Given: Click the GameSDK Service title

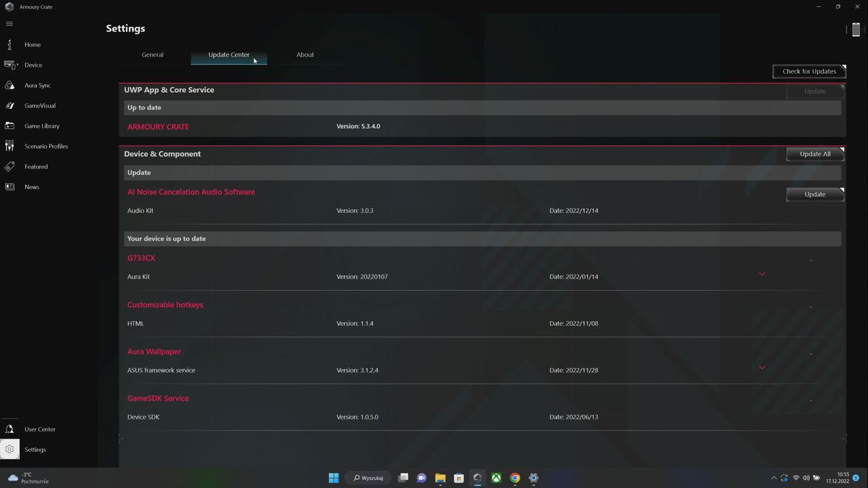Looking at the screenshot, I should (158, 399).
